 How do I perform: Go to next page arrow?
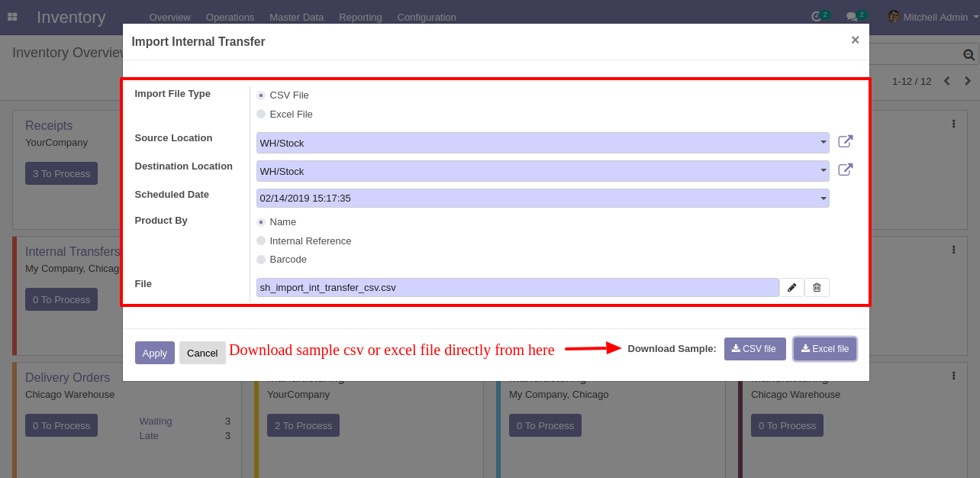pos(968,81)
